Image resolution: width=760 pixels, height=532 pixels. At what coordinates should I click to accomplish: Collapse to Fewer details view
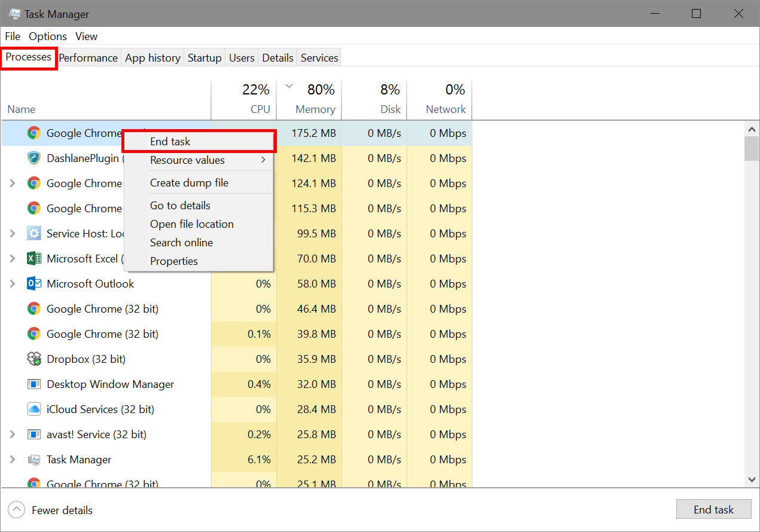click(x=50, y=510)
